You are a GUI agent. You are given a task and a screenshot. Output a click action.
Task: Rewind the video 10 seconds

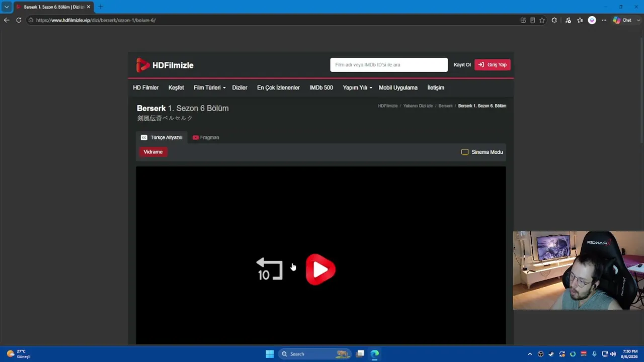[269, 269]
